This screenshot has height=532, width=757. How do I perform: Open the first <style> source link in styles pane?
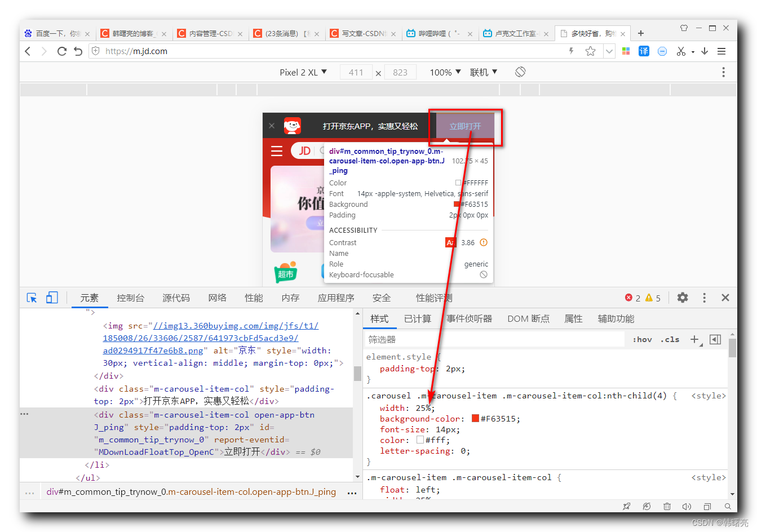click(709, 396)
